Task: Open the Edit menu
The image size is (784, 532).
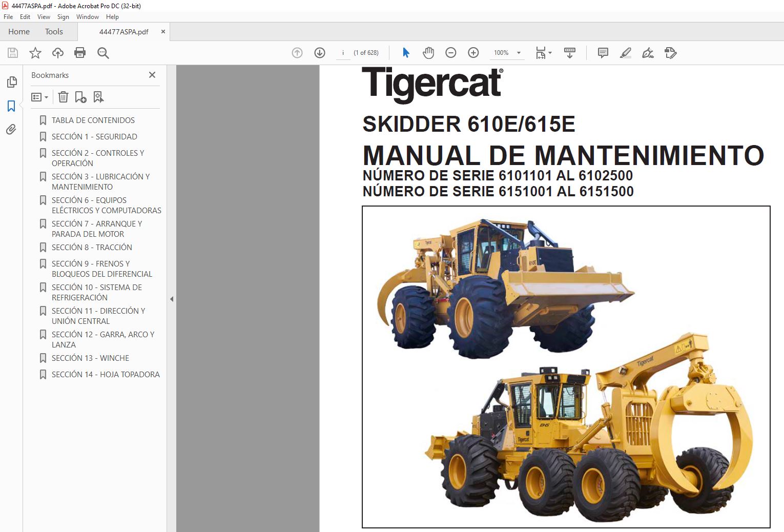Action: tap(25, 17)
